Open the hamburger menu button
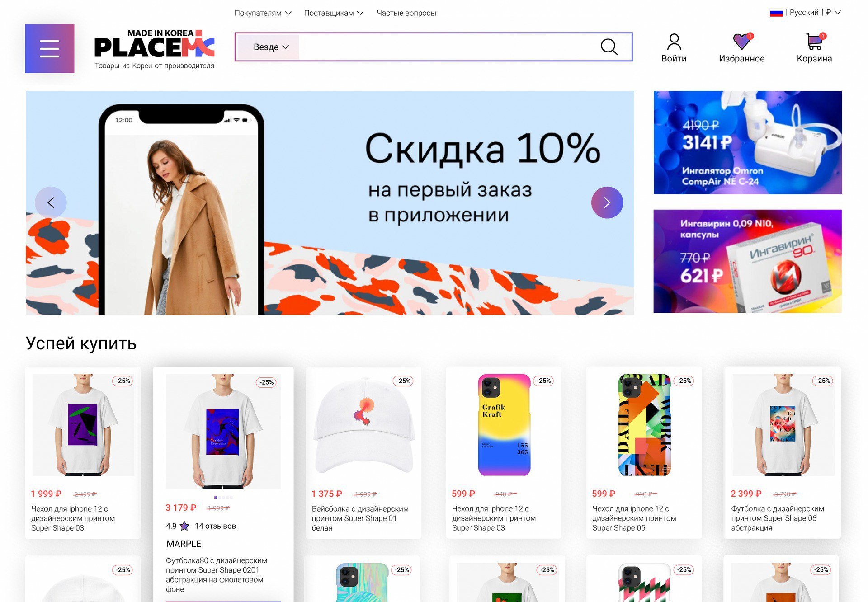Image resolution: width=868 pixels, height=602 pixels. (50, 48)
